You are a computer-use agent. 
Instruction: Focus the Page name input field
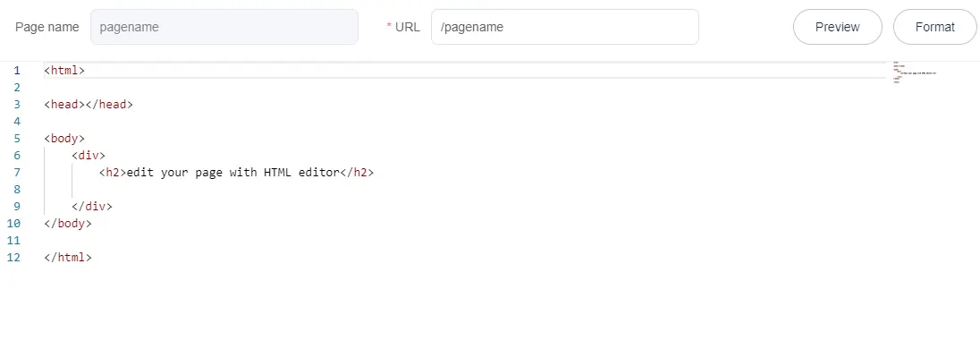pos(224,27)
